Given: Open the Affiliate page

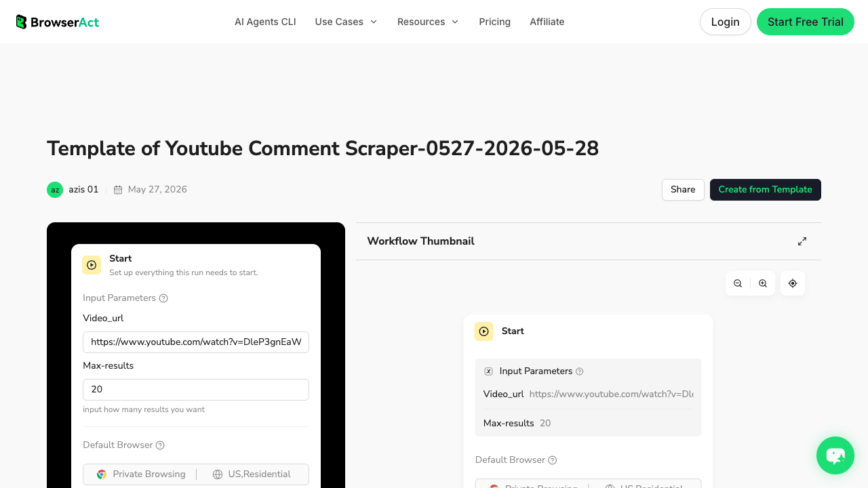Looking at the screenshot, I should click(547, 22).
